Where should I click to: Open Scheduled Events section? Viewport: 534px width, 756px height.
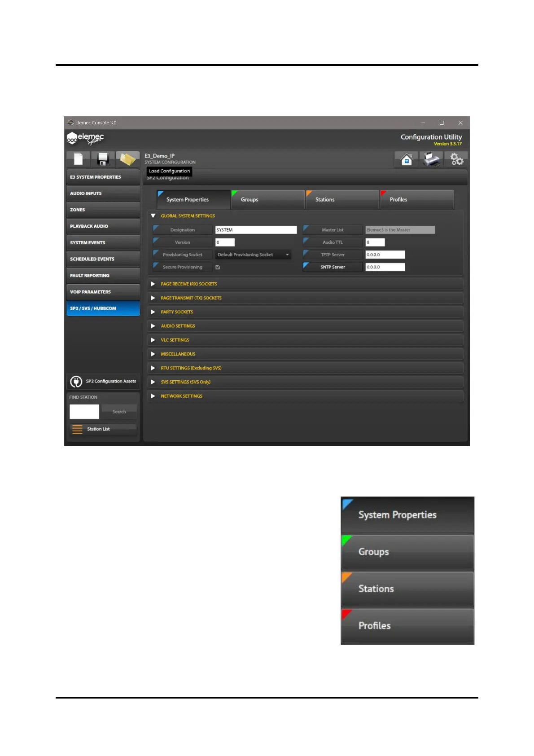pyautogui.click(x=103, y=259)
